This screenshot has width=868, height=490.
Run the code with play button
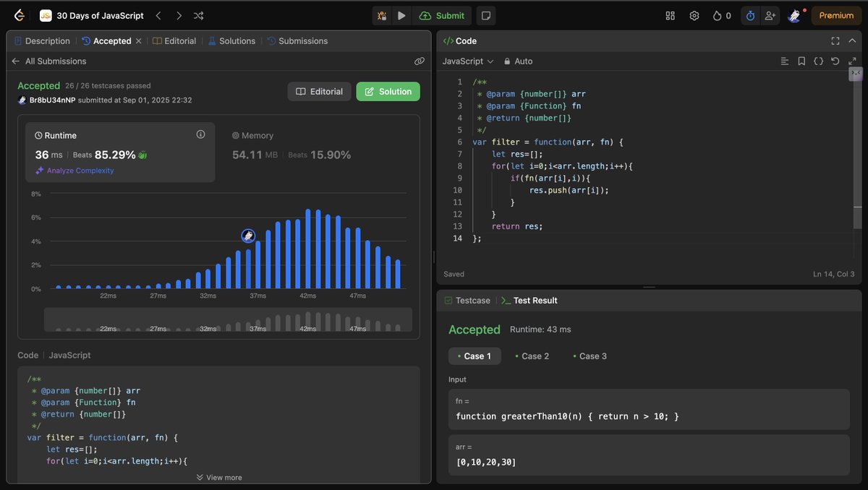tap(401, 16)
